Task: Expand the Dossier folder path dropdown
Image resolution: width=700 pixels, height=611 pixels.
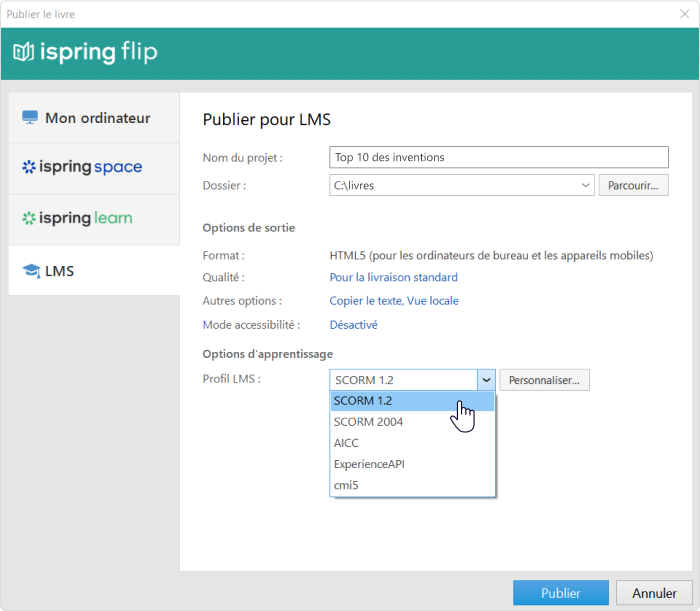Action: pyautogui.click(x=585, y=185)
